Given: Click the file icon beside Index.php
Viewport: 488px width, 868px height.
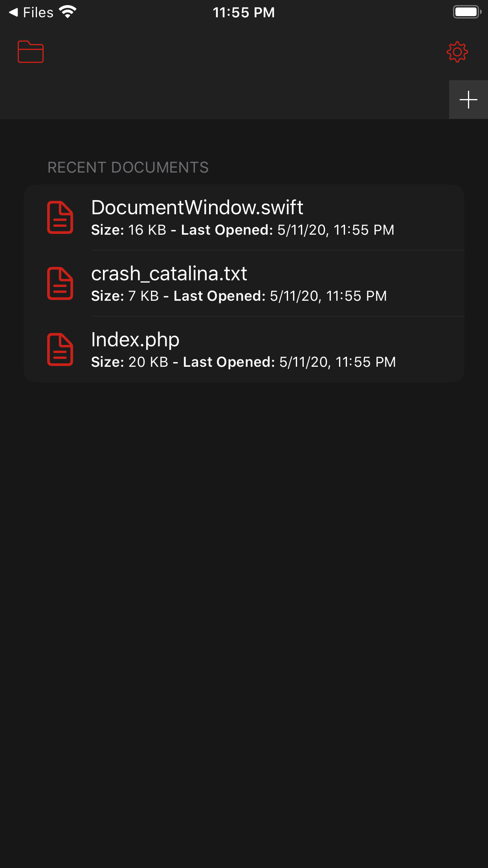Looking at the screenshot, I should pyautogui.click(x=61, y=349).
